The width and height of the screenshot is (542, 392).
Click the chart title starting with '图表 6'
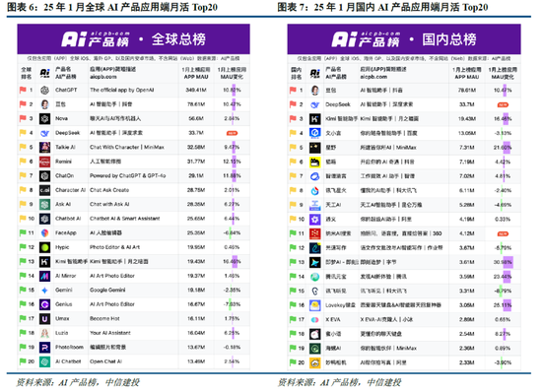pos(112,7)
